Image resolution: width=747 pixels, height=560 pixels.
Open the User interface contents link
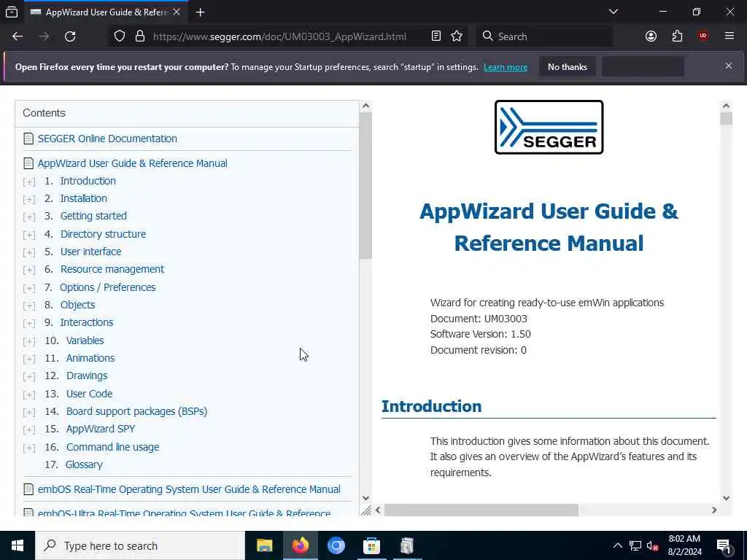90,252
